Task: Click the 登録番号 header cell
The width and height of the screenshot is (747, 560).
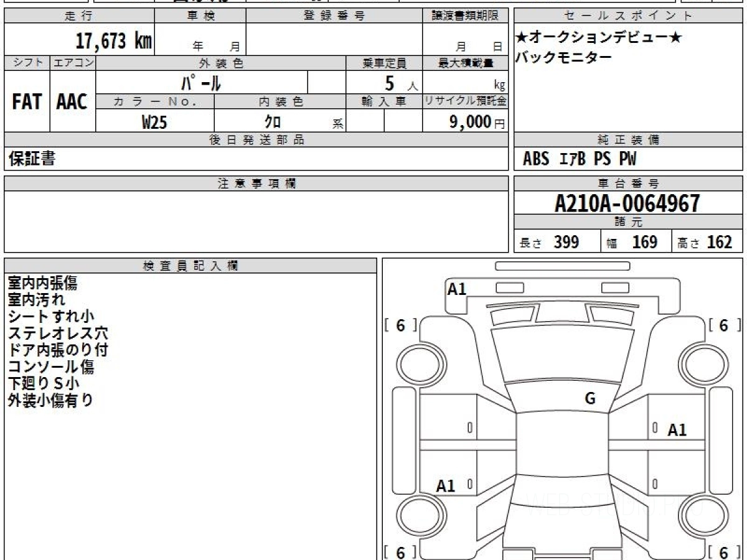Action: coord(334,16)
